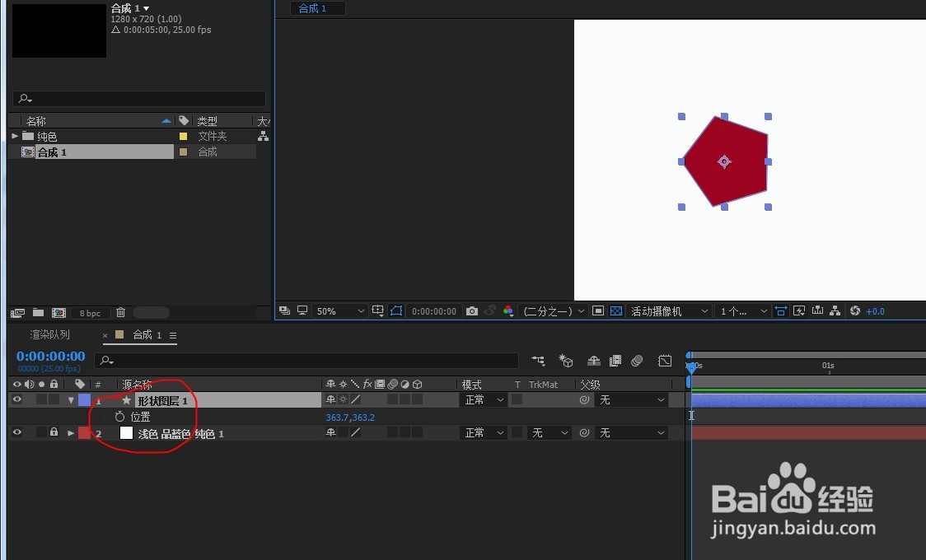This screenshot has height=560, width=926.
Task: Toggle pixel aspect ratio correction icon
Action: [x=781, y=310]
